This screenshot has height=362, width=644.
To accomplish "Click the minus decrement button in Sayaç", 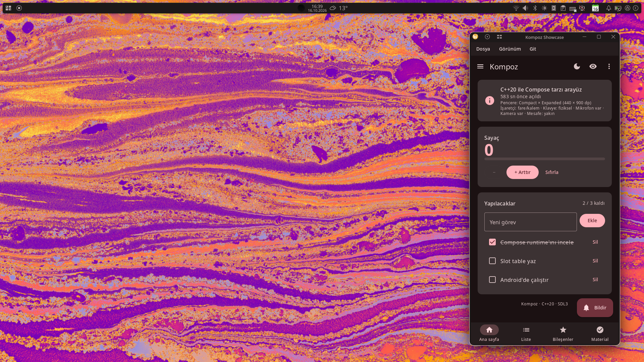I will [x=494, y=172].
